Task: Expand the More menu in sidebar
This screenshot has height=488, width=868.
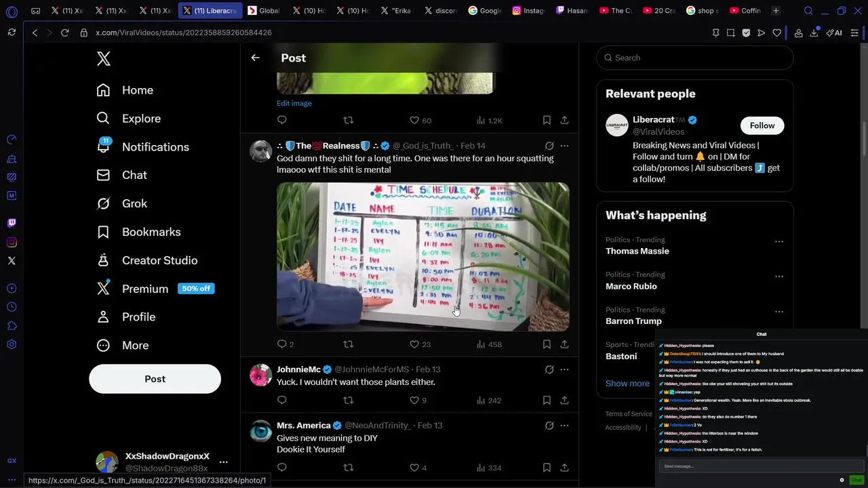Action: click(x=123, y=346)
